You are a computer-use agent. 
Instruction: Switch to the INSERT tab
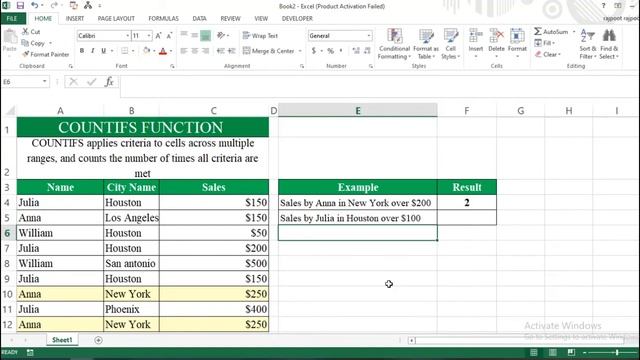[x=75, y=18]
